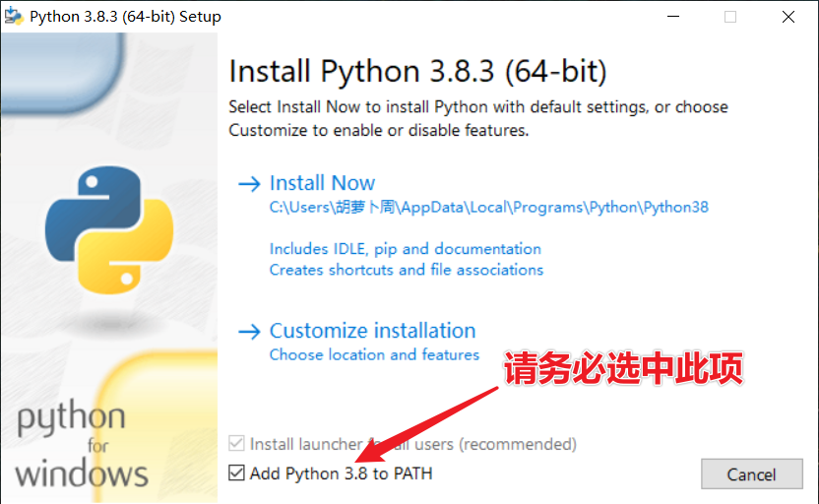This screenshot has width=819, height=504.
Task: Click the Python setup icon in title bar
Action: 14,16
